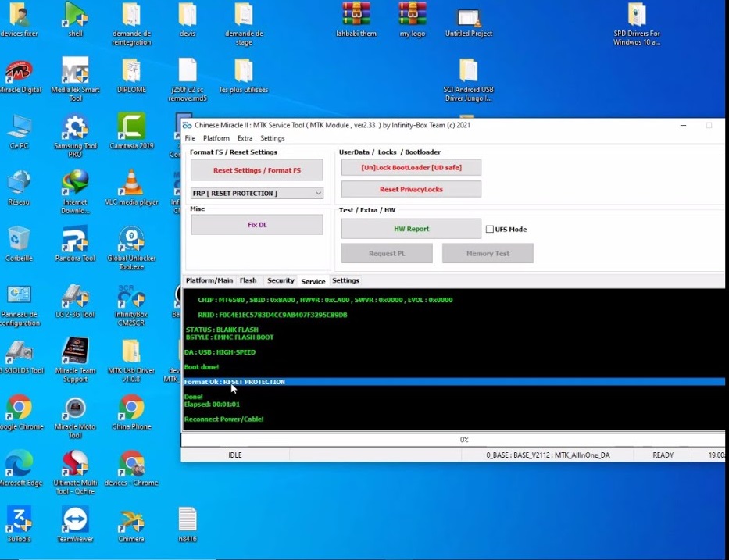The width and height of the screenshot is (729, 560).
Task: Click the 0% progress bar
Action: [x=463, y=440]
